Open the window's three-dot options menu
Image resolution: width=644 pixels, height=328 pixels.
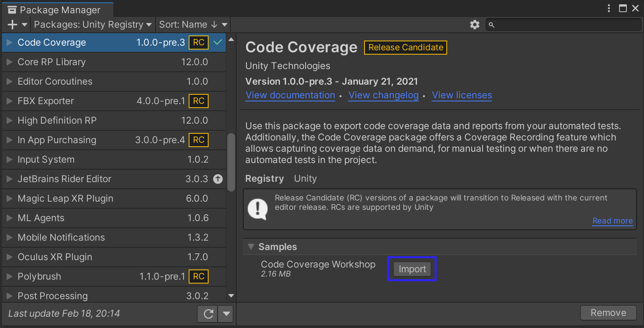point(609,8)
